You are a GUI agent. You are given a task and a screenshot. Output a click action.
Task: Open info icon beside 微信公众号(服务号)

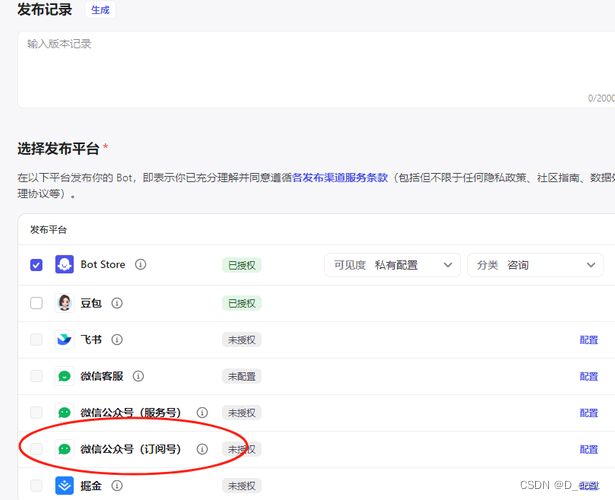pos(202,413)
